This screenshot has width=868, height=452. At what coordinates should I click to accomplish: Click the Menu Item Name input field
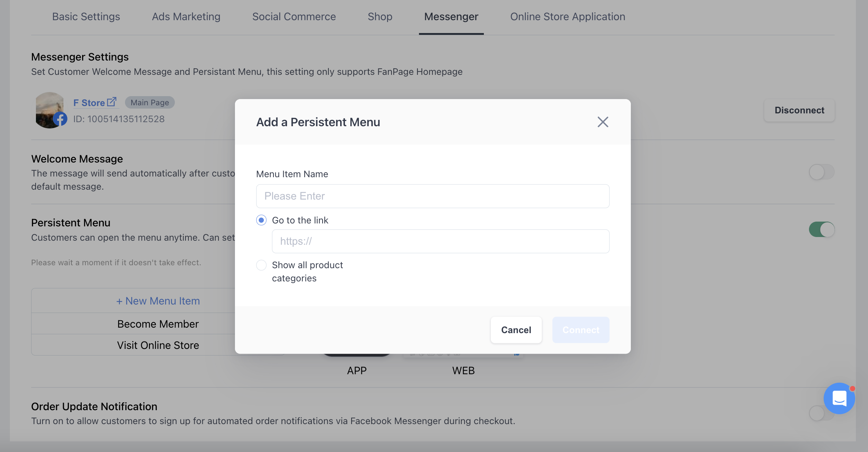click(433, 196)
